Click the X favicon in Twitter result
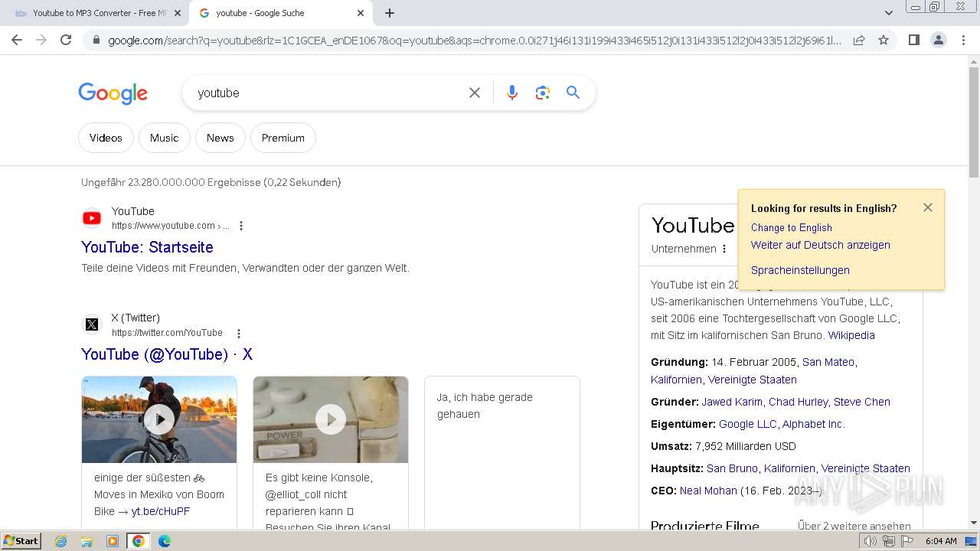This screenshot has height=551, width=980. tap(92, 324)
